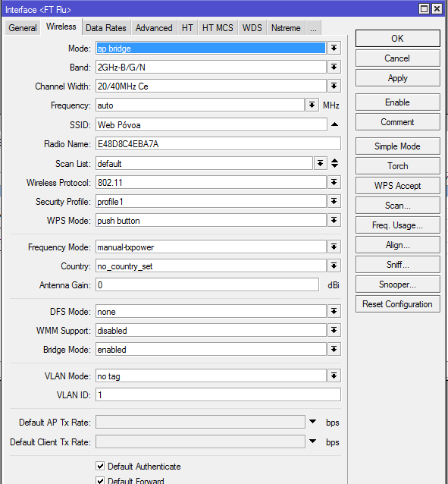Open the Wireless Protocol dropdown
The image size is (448, 484).
[334, 182]
